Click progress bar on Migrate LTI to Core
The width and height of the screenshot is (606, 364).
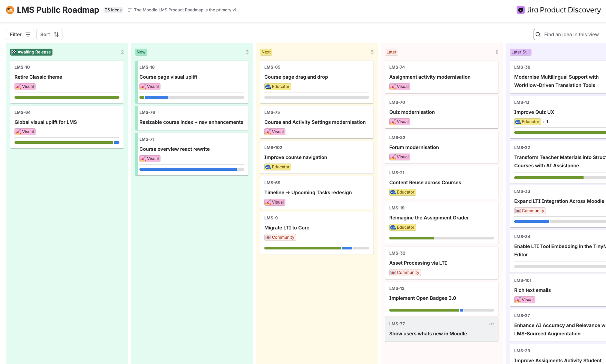[x=317, y=248]
